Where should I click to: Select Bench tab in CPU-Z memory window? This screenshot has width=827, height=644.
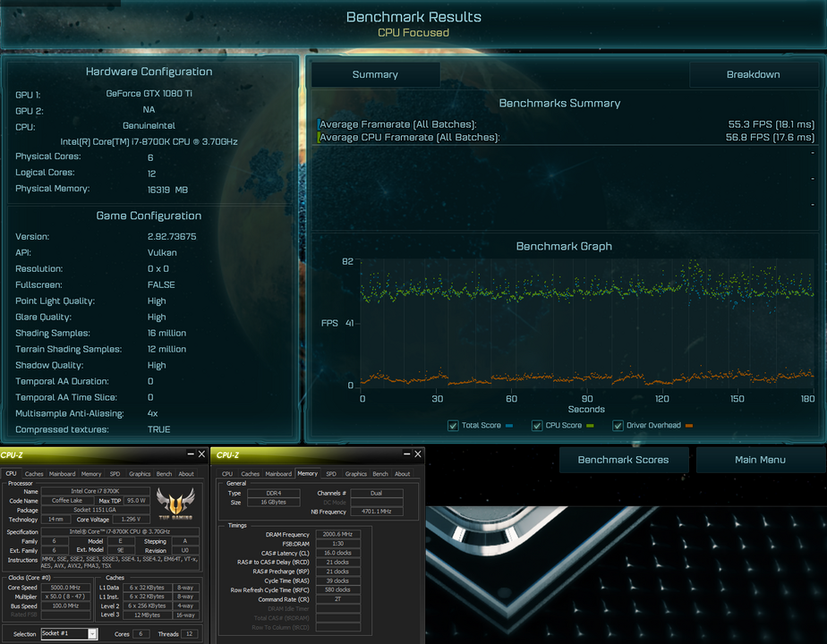tap(380, 474)
